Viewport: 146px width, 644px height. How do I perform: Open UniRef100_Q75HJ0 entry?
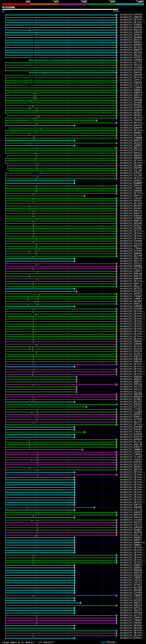click(131, 35)
